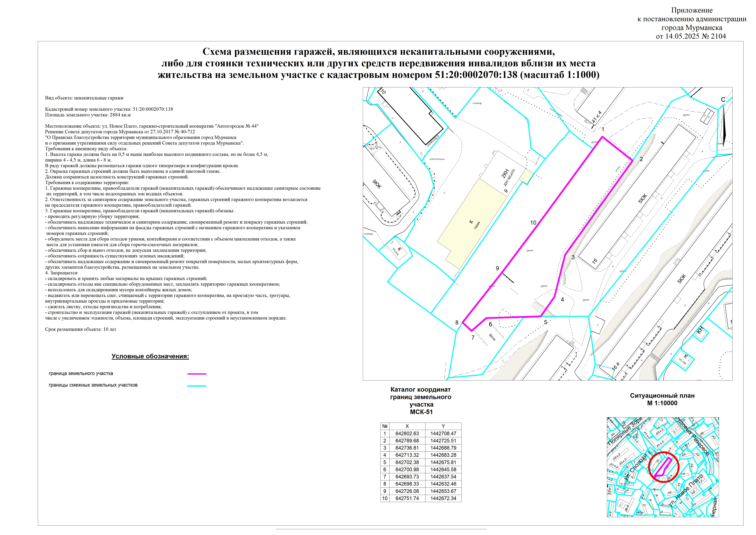Click the small yellow square near 2КН
This screenshot has height=535, width=756.
pos(526,176)
